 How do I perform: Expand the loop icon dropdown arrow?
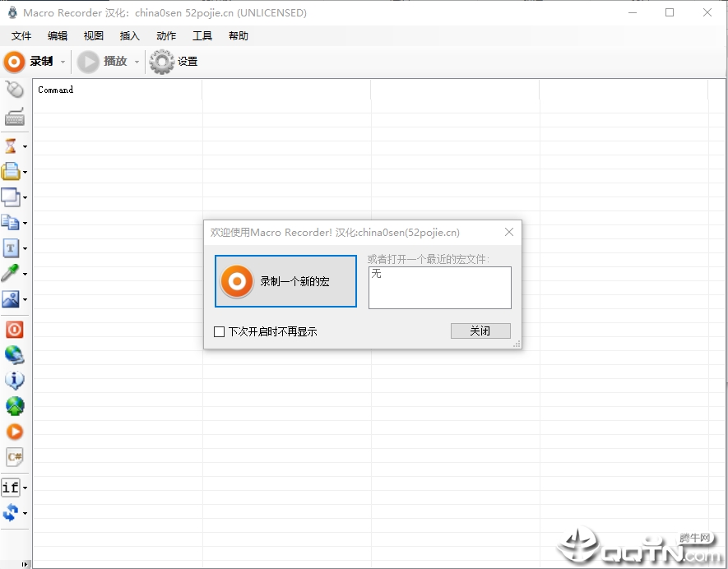click(x=25, y=513)
